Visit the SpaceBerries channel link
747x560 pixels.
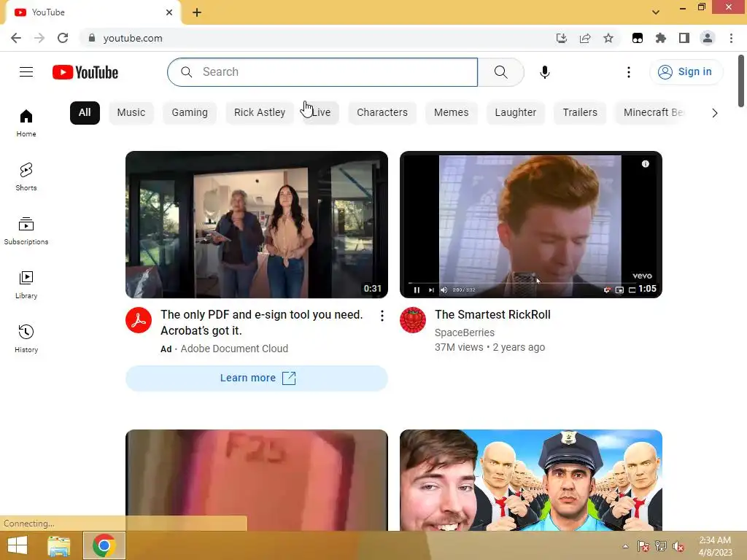pyautogui.click(x=465, y=332)
